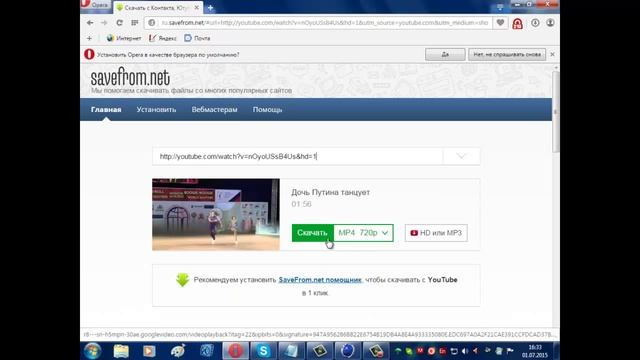Image resolution: width=640 pixels, height=360 pixels.
Task: Open the red lock extension icon
Action: (517, 24)
